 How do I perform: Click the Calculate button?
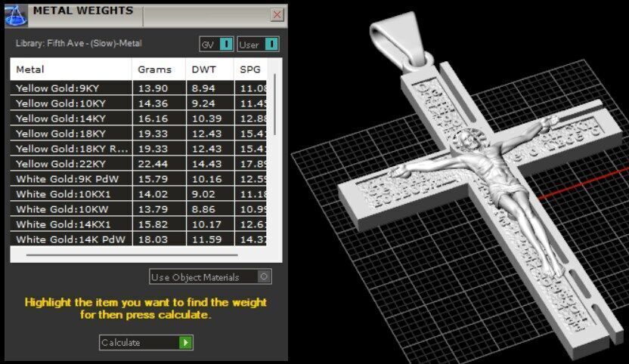point(146,342)
